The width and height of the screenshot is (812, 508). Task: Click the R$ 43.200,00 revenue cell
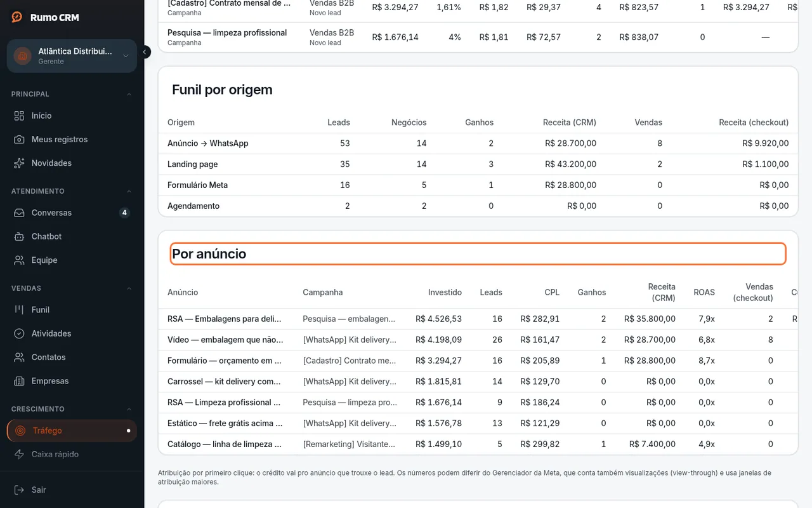tap(570, 164)
